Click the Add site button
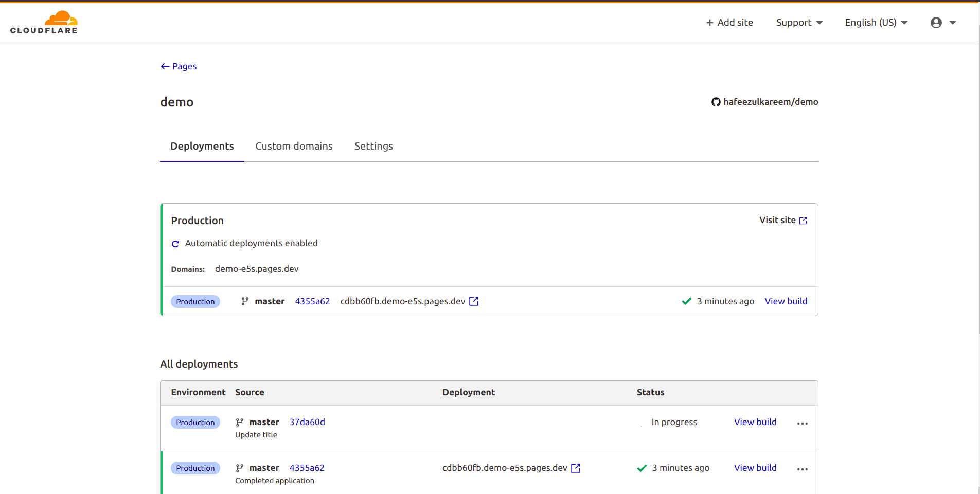The height and width of the screenshot is (494, 980). 729,23
